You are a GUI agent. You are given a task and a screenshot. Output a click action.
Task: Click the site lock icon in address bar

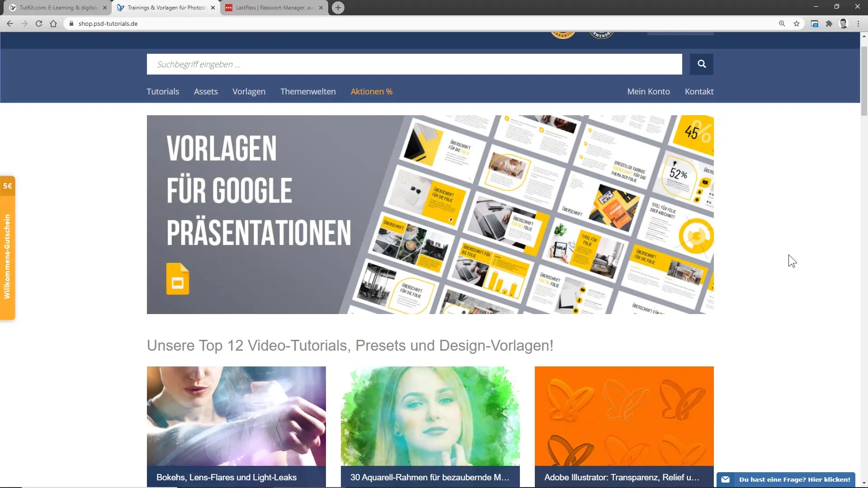(x=71, y=23)
